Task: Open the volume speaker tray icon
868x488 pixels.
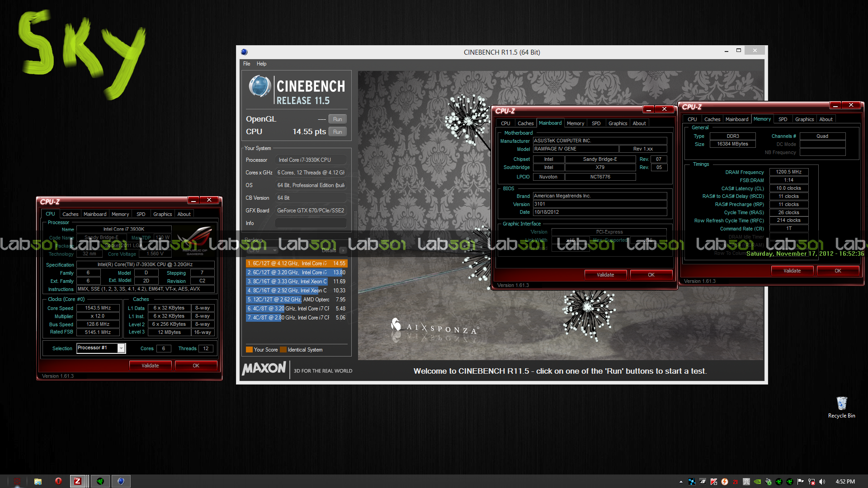Action: 822,482
